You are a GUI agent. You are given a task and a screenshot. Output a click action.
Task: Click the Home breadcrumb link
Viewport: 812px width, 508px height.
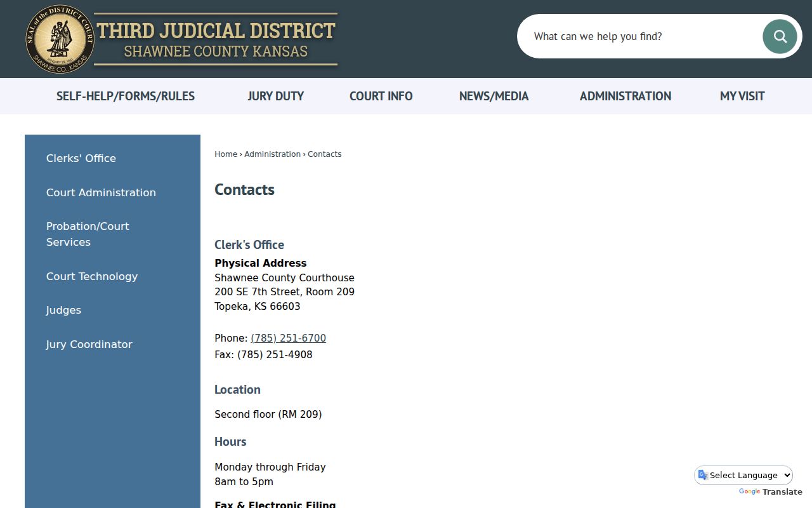click(226, 154)
